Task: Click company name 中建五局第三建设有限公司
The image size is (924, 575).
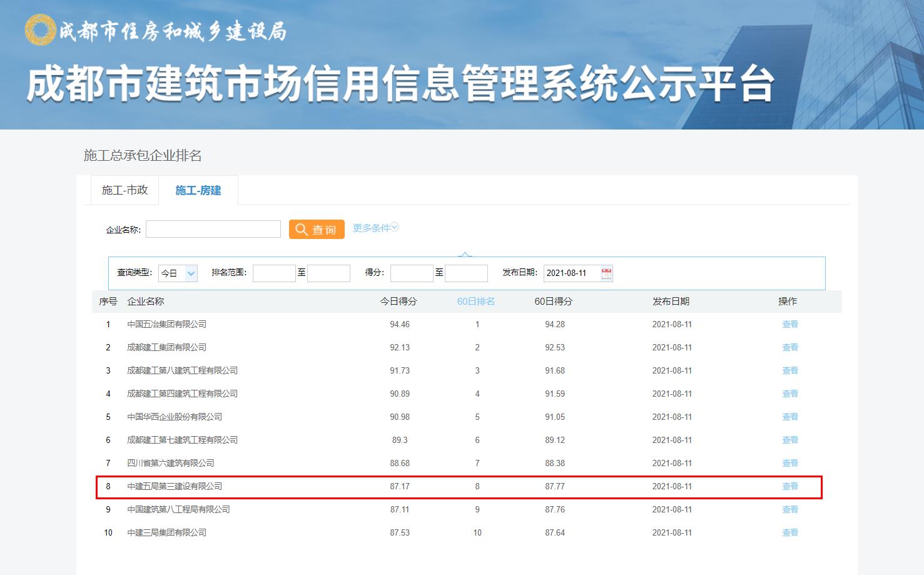Action: click(x=175, y=486)
